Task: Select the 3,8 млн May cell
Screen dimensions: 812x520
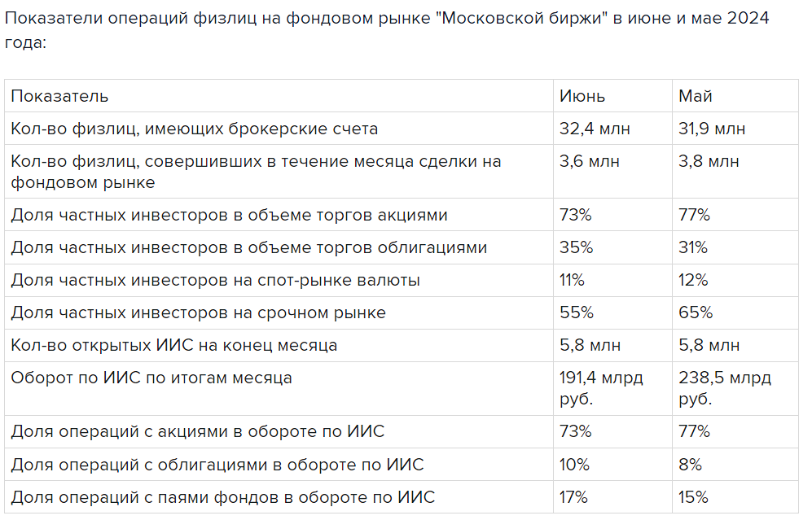Action: [x=709, y=161]
